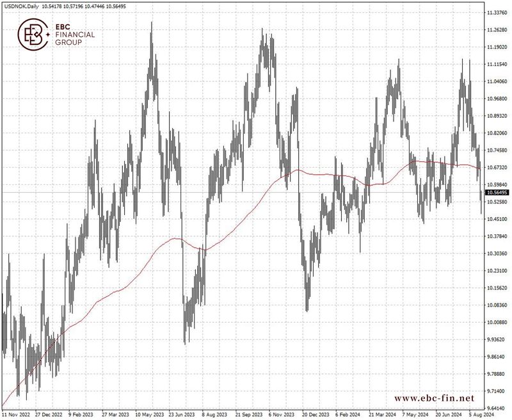Select the current price tag 10.56495
The height and width of the screenshot is (420, 512).
497,192
